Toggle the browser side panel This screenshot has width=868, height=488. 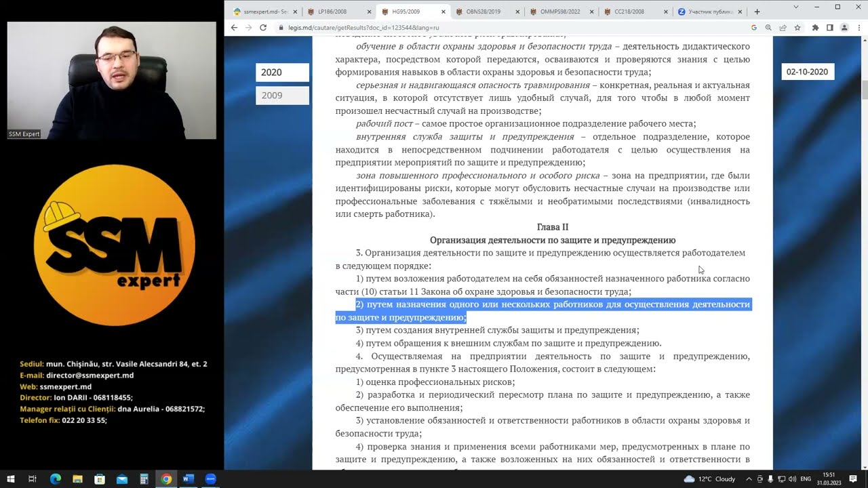(829, 28)
